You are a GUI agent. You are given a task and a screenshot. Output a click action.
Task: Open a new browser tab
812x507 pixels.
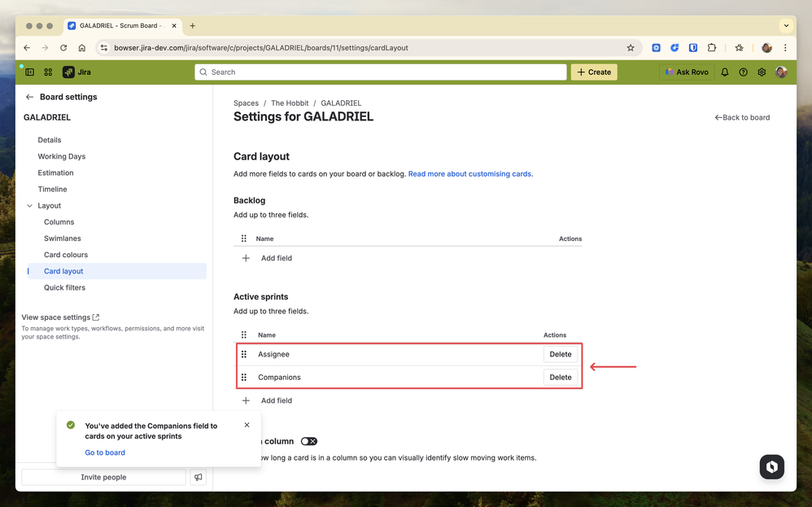pyautogui.click(x=192, y=25)
